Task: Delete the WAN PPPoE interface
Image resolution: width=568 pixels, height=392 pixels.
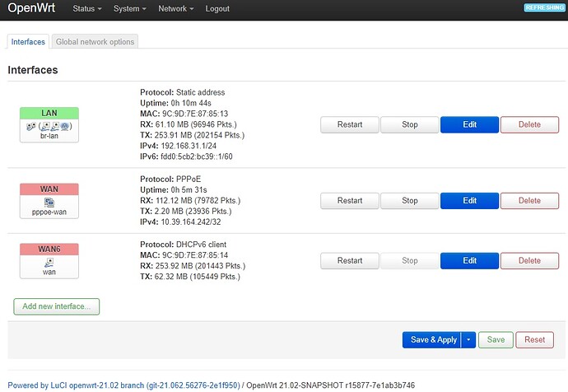Action: click(x=529, y=201)
